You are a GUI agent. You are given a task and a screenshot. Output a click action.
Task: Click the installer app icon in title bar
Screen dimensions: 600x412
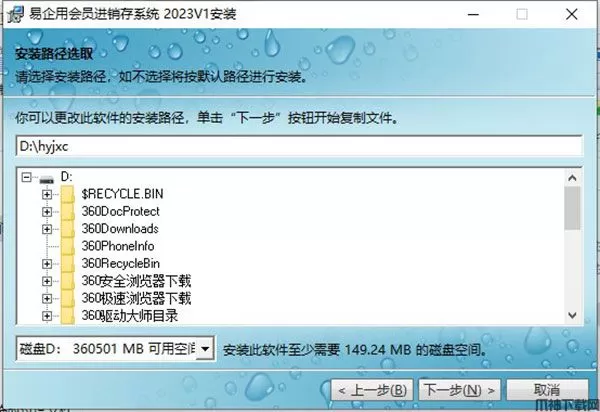[15, 14]
